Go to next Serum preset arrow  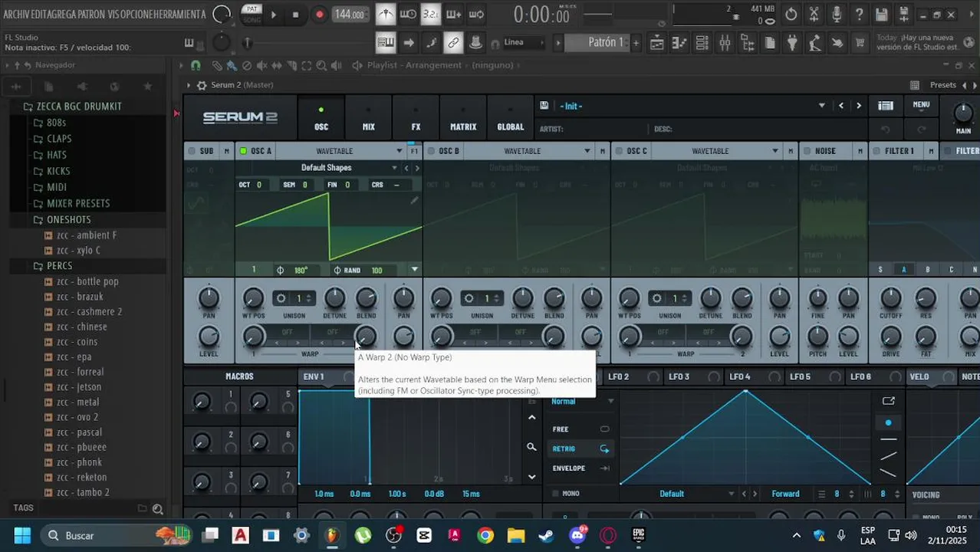[859, 106]
